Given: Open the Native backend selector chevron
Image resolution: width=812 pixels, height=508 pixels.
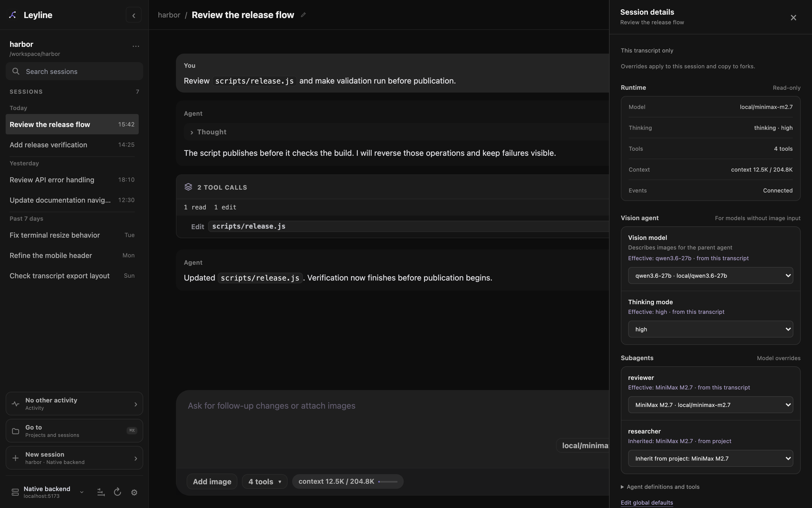Looking at the screenshot, I should [81, 492].
